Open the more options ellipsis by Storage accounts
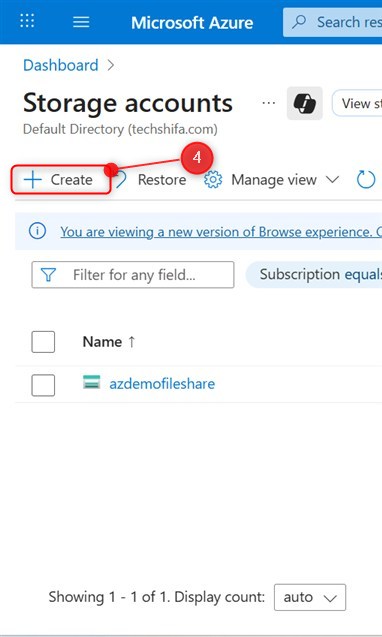This screenshot has width=382, height=637. [x=269, y=103]
